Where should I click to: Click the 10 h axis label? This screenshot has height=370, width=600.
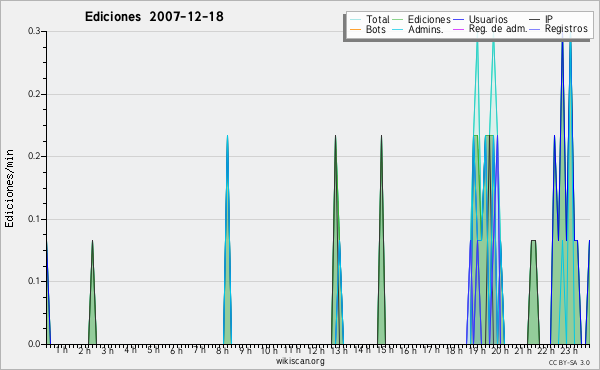(x=269, y=350)
